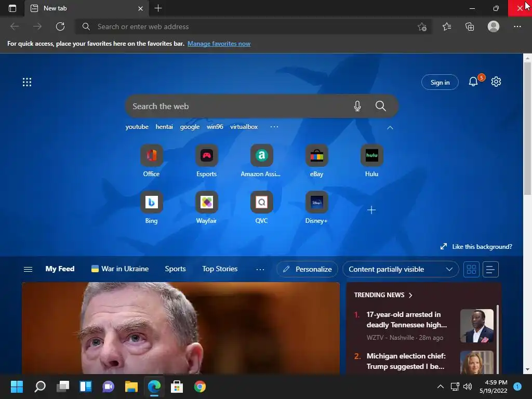This screenshot has height=399, width=532.
Task: Open the 17-year-old arrested trending story
Action: [407, 320]
